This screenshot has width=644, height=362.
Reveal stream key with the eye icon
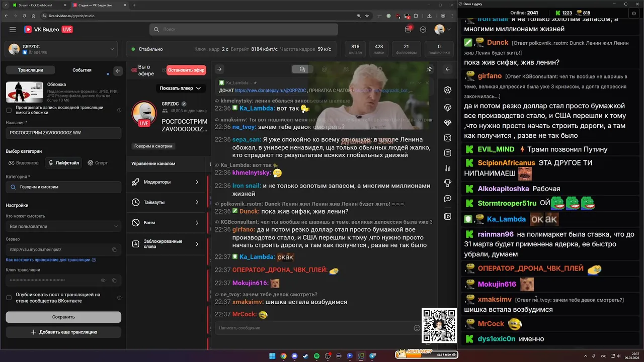coord(103,280)
